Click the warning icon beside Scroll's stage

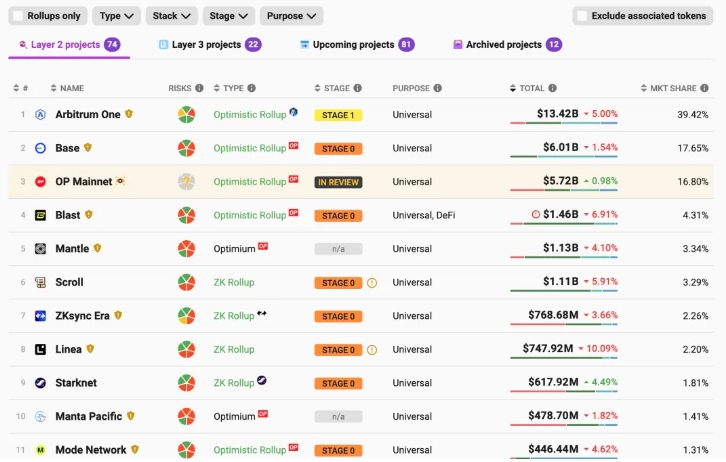tap(372, 283)
